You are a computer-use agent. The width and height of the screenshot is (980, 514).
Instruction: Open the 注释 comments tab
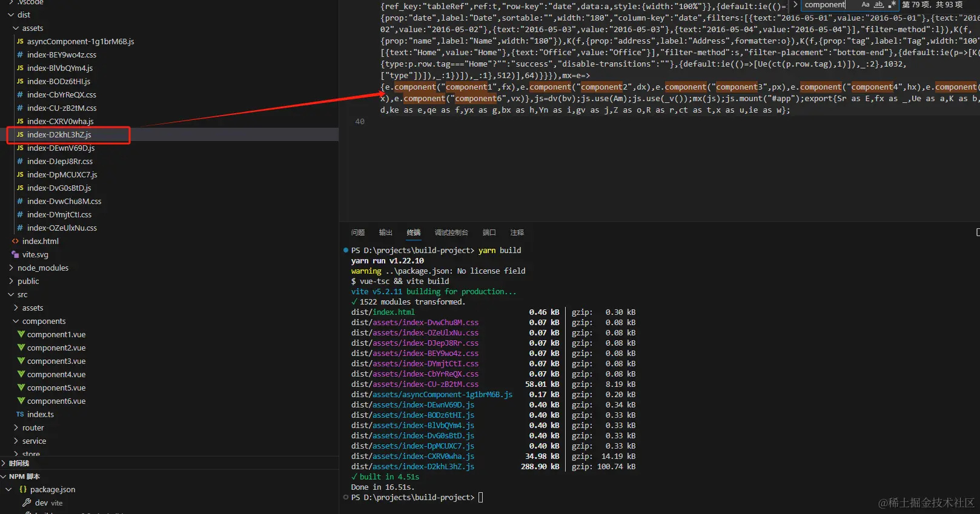[517, 232]
